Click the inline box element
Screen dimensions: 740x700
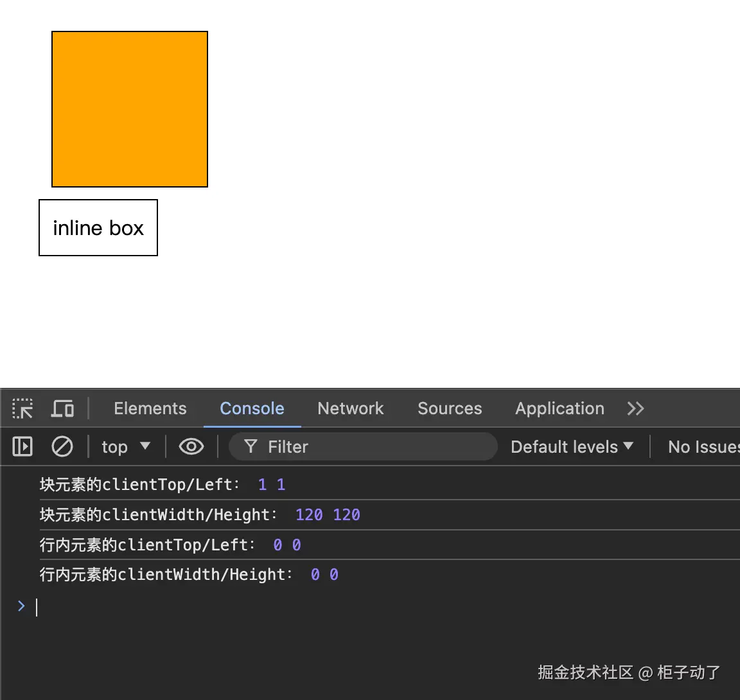98,228
